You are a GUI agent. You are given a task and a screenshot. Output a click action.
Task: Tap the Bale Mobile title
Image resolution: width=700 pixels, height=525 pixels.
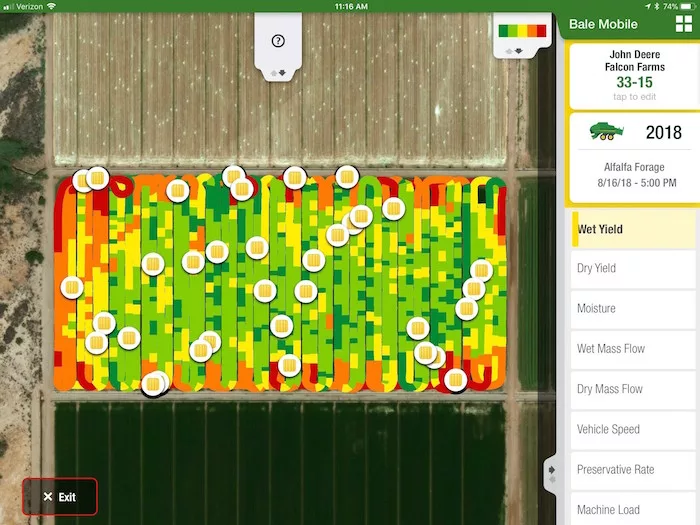(603, 24)
